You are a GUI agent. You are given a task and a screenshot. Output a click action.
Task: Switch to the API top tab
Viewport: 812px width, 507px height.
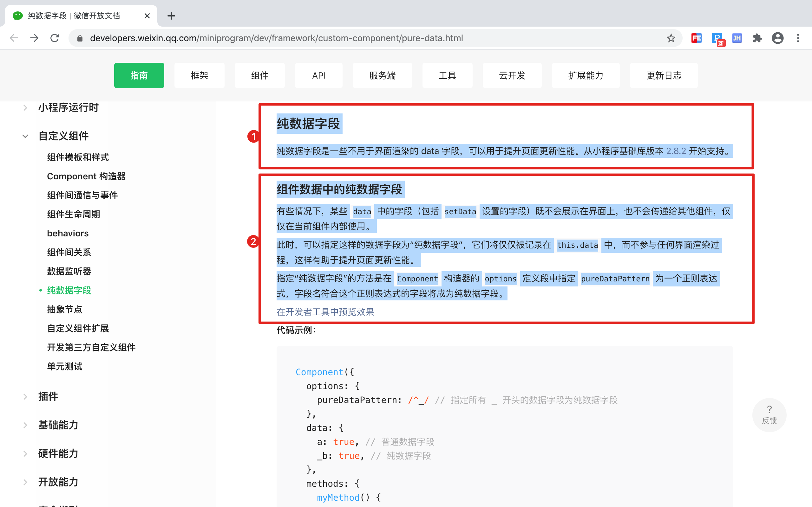click(318, 75)
